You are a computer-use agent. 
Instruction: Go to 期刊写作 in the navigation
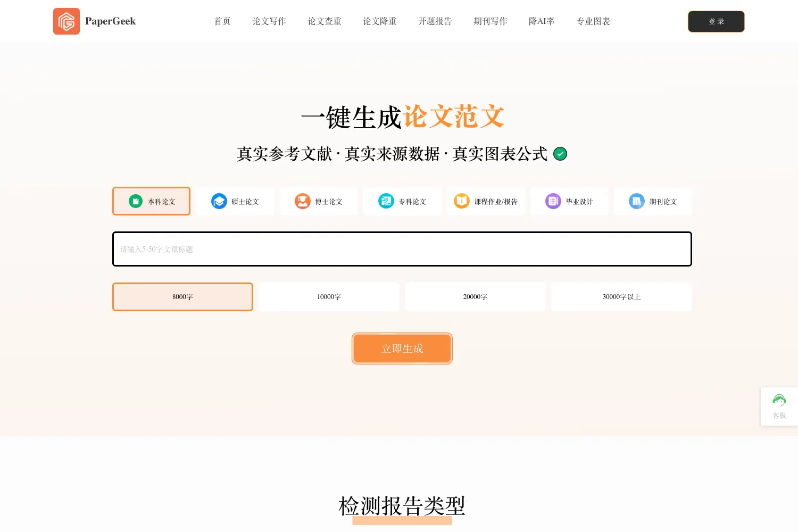491,21
